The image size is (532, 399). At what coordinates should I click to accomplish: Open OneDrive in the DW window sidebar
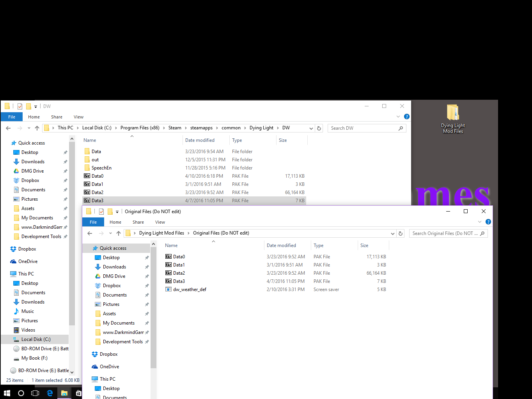[28, 261]
